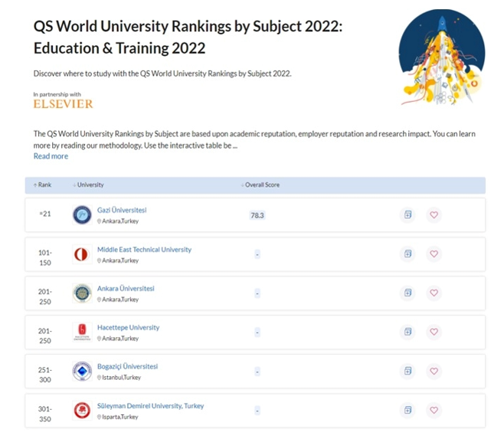Add Süleyman Demirel University to compare
This screenshot has height=432, width=504.
(407, 410)
